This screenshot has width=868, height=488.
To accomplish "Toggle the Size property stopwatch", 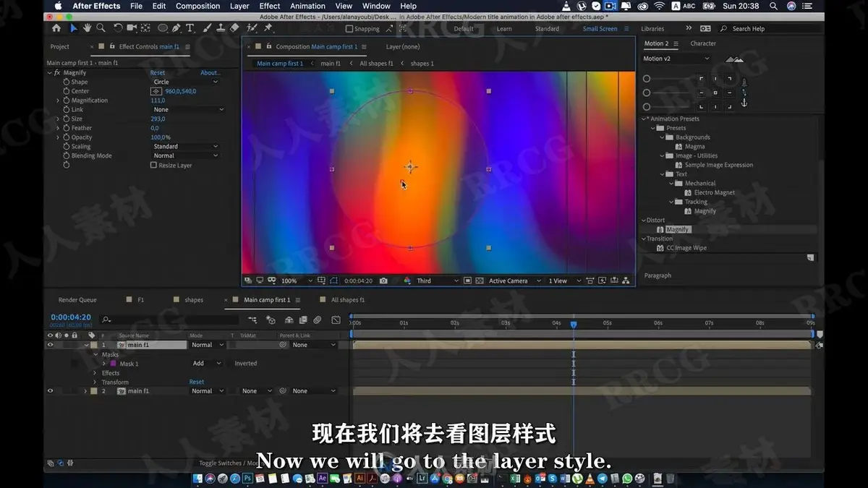I will coord(67,119).
